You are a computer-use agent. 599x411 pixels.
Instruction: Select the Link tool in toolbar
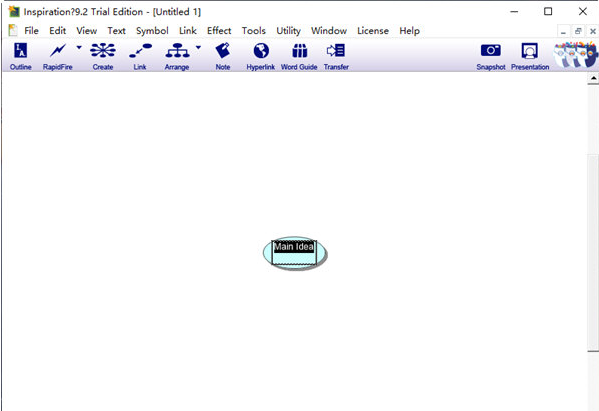(x=140, y=57)
